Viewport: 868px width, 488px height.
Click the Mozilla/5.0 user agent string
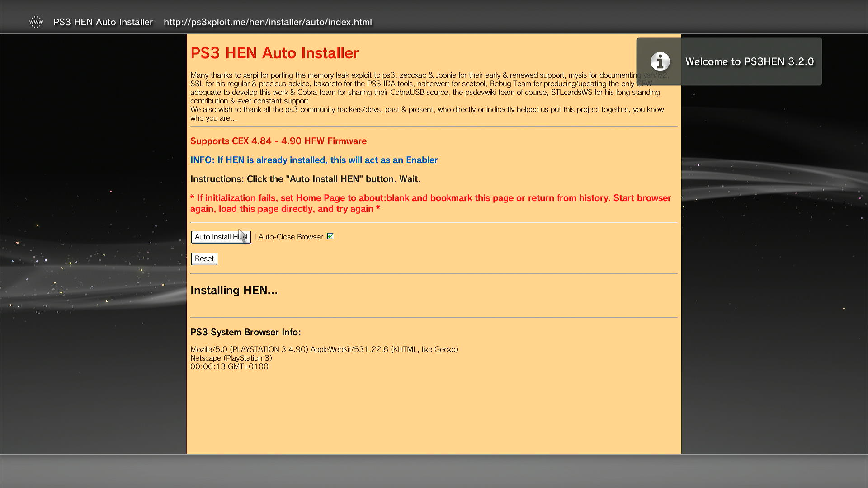click(324, 349)
